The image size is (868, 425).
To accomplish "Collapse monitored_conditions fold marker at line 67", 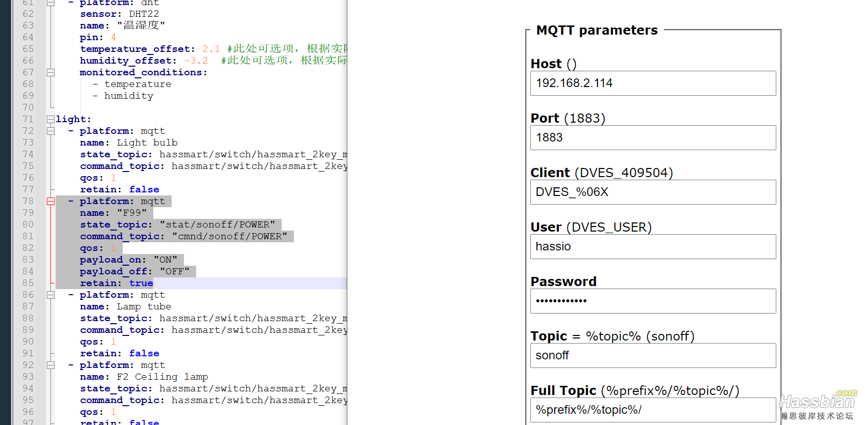I will 50,72.
